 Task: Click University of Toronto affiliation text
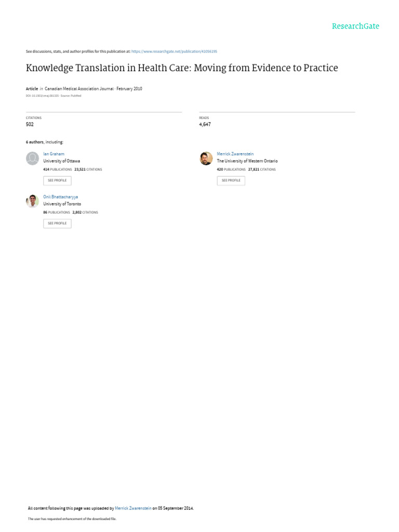[62, 204]
